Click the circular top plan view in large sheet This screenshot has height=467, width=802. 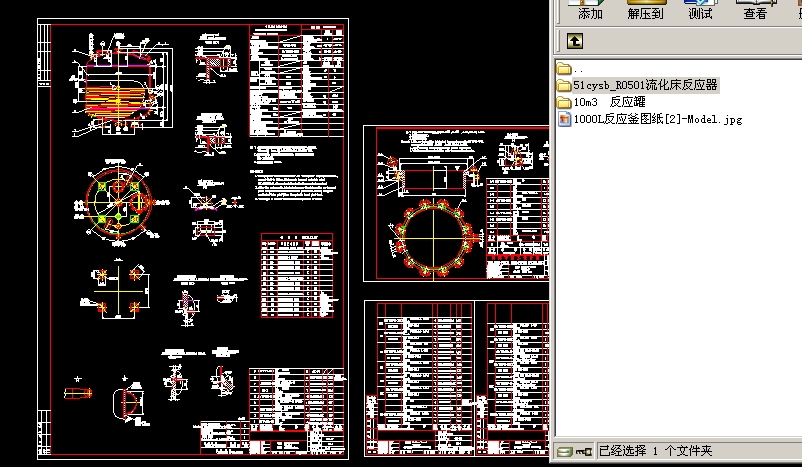click(x=120, y=203)
